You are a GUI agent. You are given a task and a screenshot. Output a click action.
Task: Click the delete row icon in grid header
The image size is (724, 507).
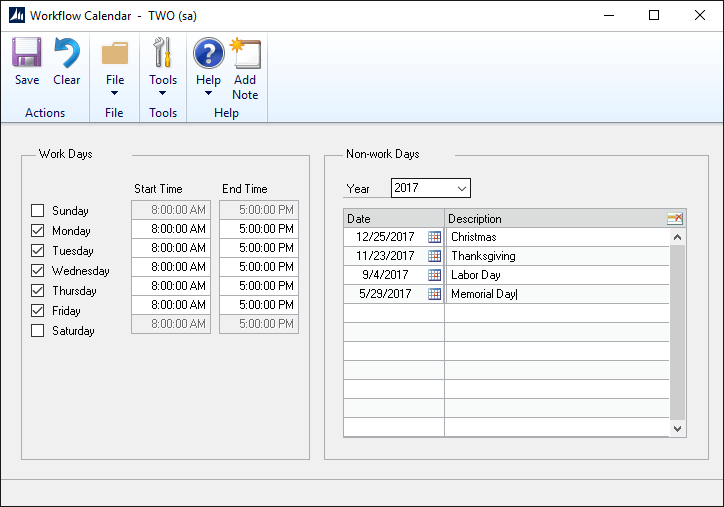[675, 219]
